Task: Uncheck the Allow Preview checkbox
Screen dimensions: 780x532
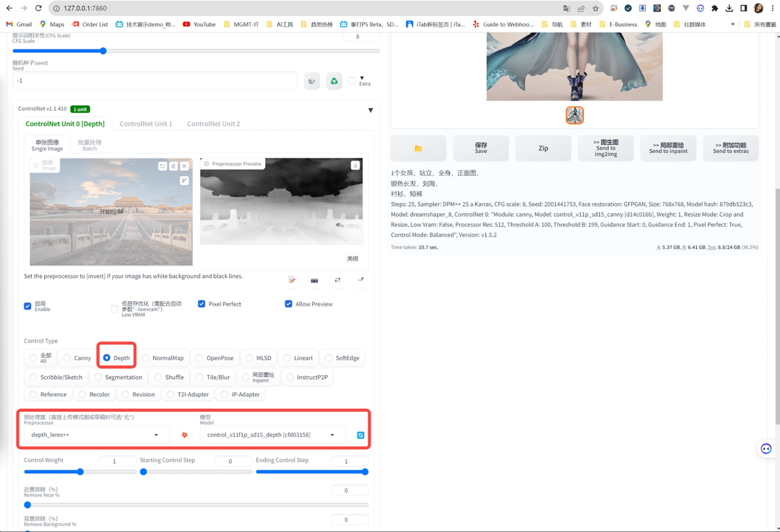Action: click(x=289, y=304)
